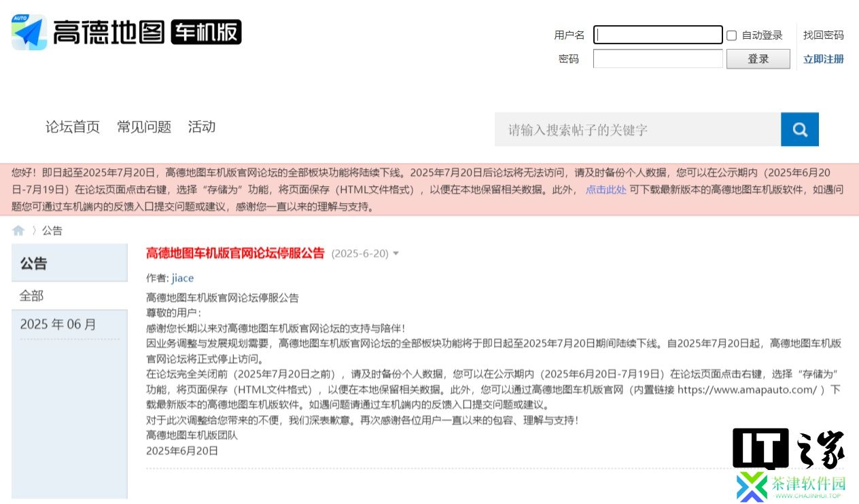This screenshot has width=859, height=504.
Task: Select 2025 年 06 月 in the sidebar archive
Action: pyautogui.click(x=58, y=325)
